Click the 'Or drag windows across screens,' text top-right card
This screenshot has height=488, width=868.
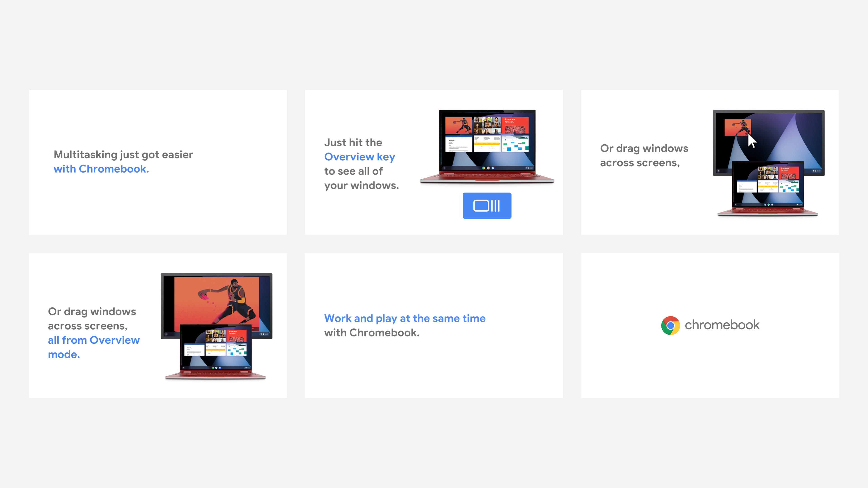pos(644,156)
